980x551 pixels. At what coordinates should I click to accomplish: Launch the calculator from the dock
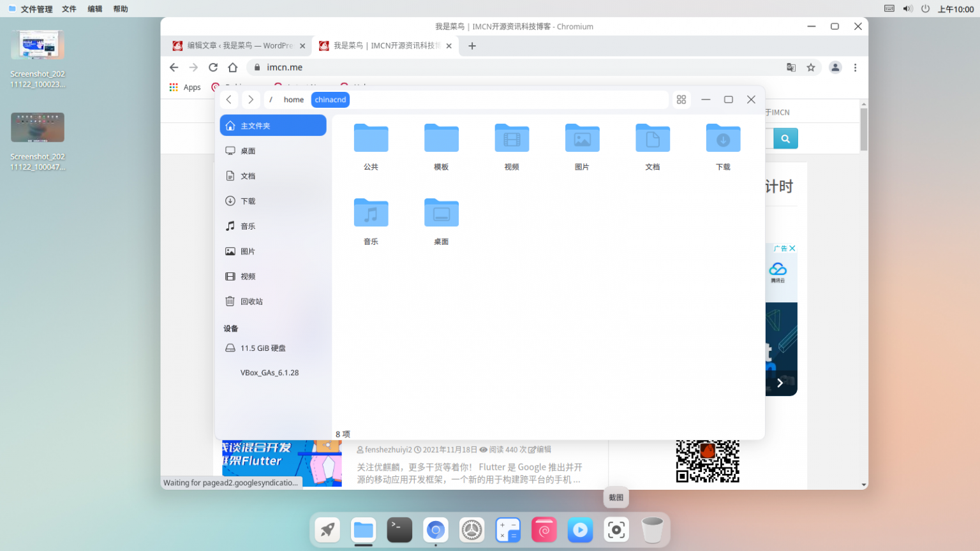[508, 530]
